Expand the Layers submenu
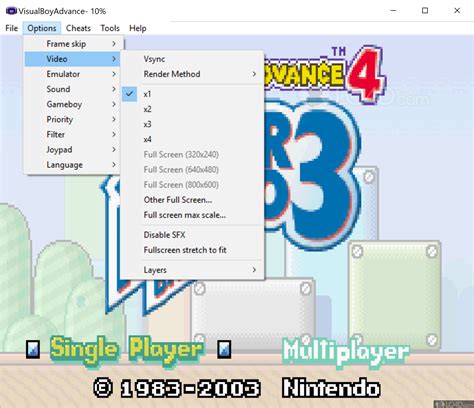 coord(192,270)
